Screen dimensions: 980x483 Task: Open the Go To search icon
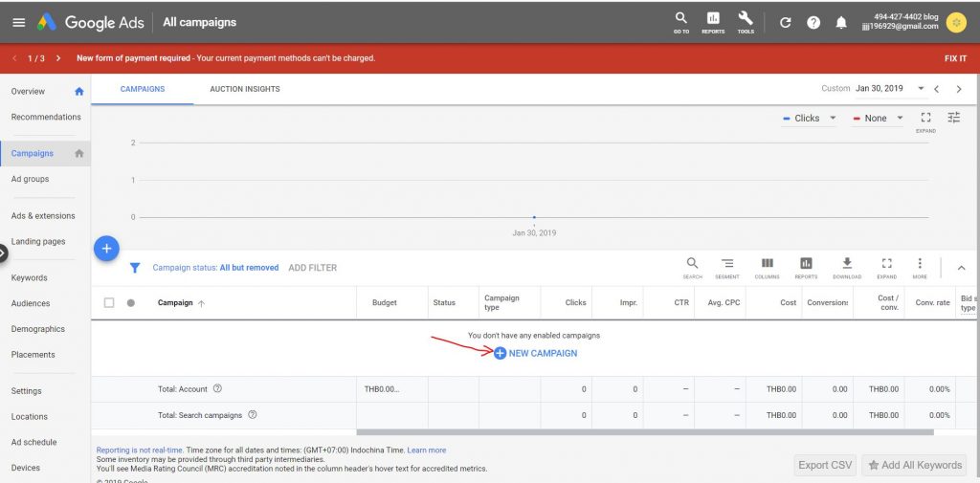tap(681, 23)
